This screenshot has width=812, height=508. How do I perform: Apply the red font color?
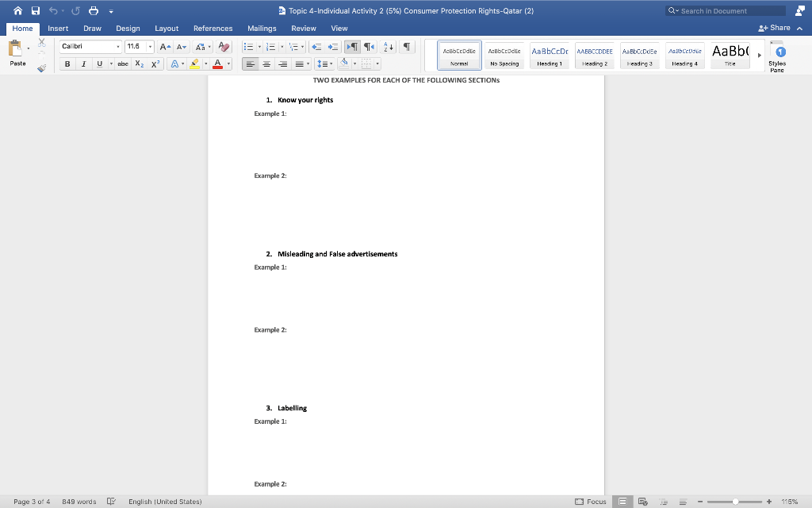tap(217, 63)
